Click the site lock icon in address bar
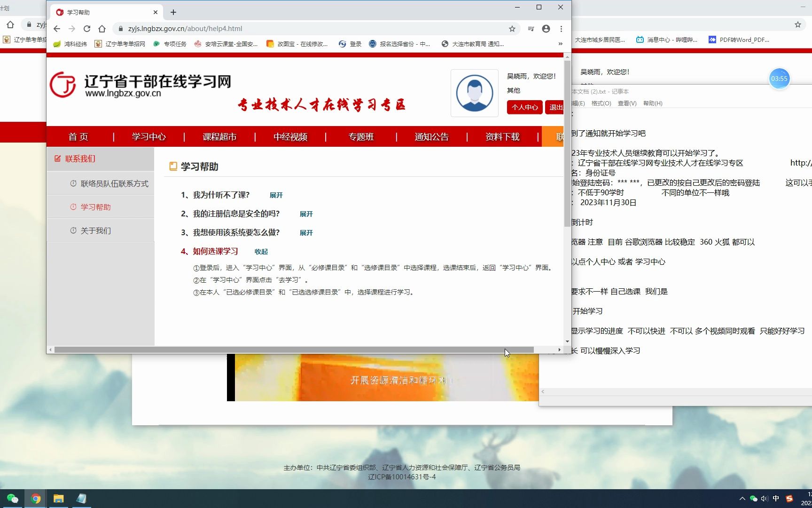This screenshot has width=812, height=508. [x=121, y=29]
